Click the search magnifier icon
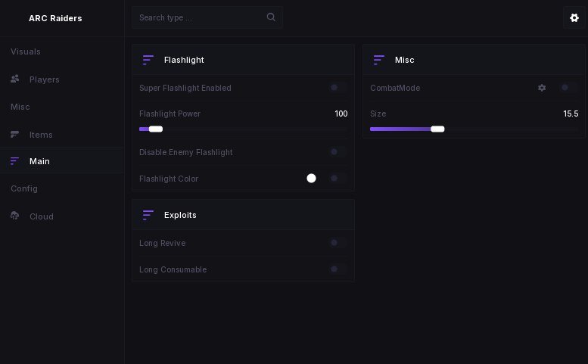 tap(271, 17)
